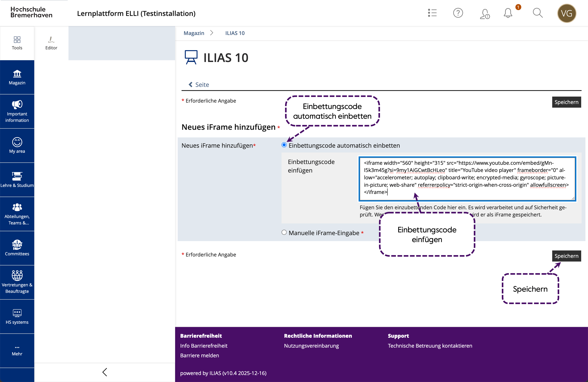Open the who-is-online user icon
The height and width of the screenshot is (382, 588).
[484, 14]
